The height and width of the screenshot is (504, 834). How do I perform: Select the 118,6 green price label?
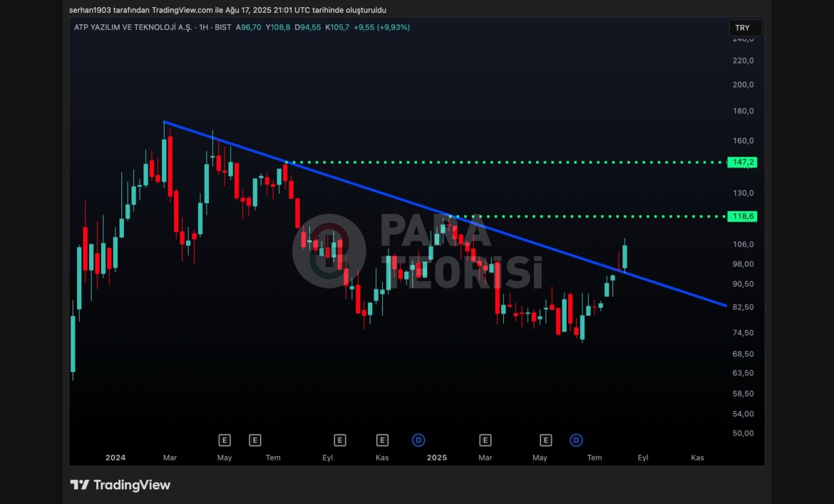pyautogui.click(x=742, y=216)
